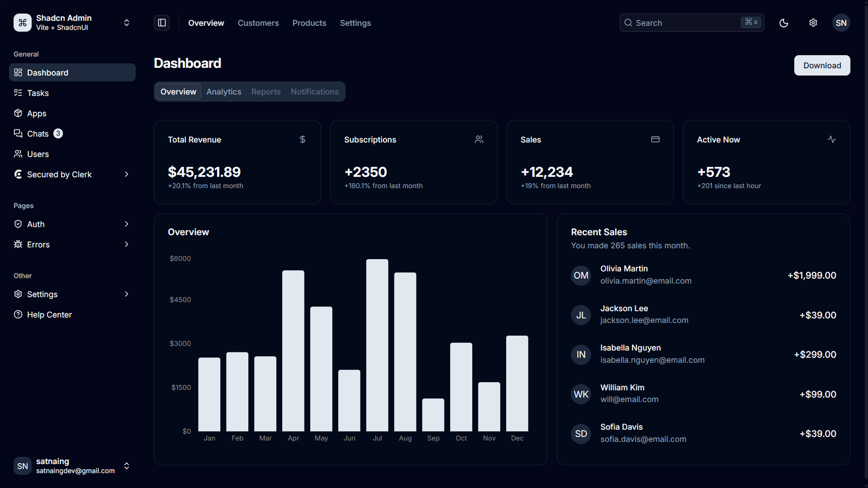868x488 pixels.
Task: Expand the sidebar Settings chevron
Action: (x=126, y=294)
